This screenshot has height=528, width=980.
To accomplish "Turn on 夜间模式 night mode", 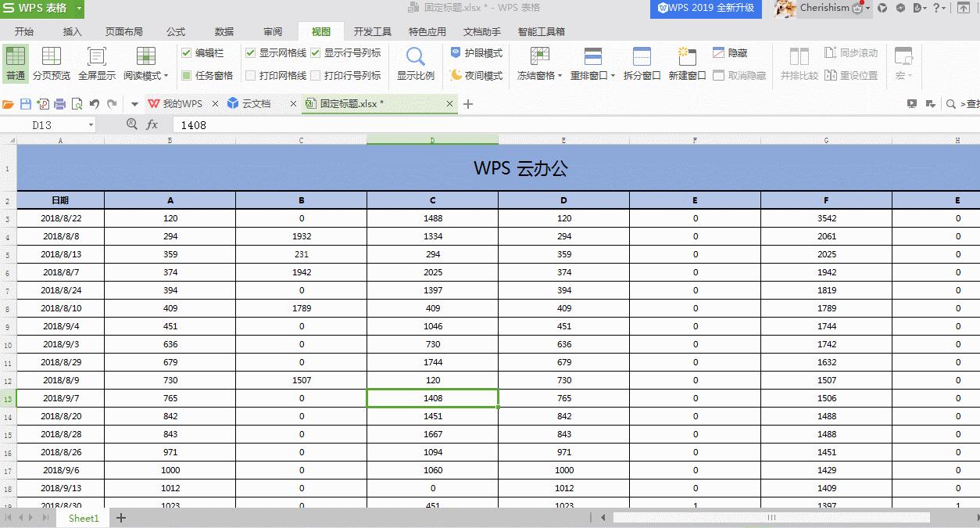I will click(x=475, y=76).
